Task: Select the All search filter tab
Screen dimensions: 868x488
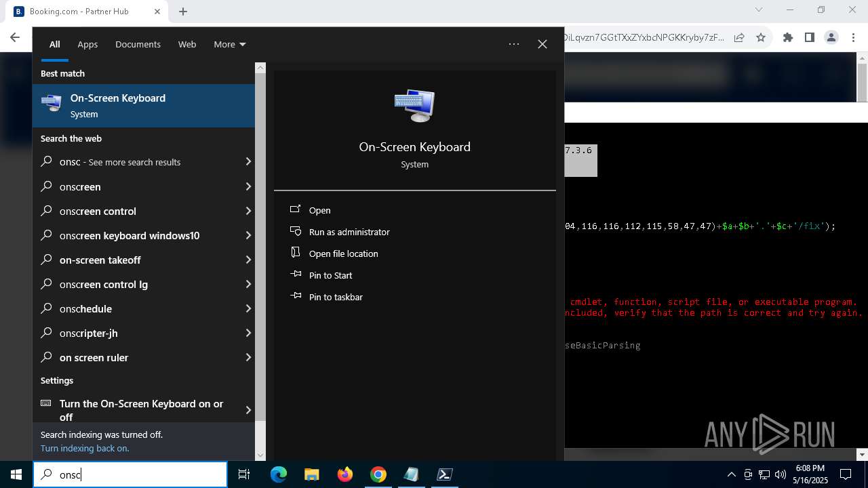Action: (55, 44)
